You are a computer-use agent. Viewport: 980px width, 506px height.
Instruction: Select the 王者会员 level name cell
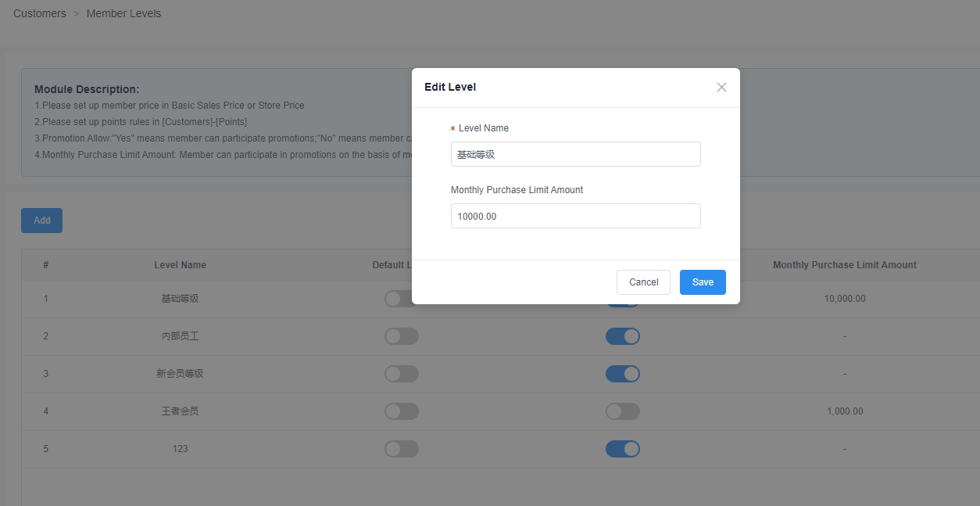pos(181,411)
